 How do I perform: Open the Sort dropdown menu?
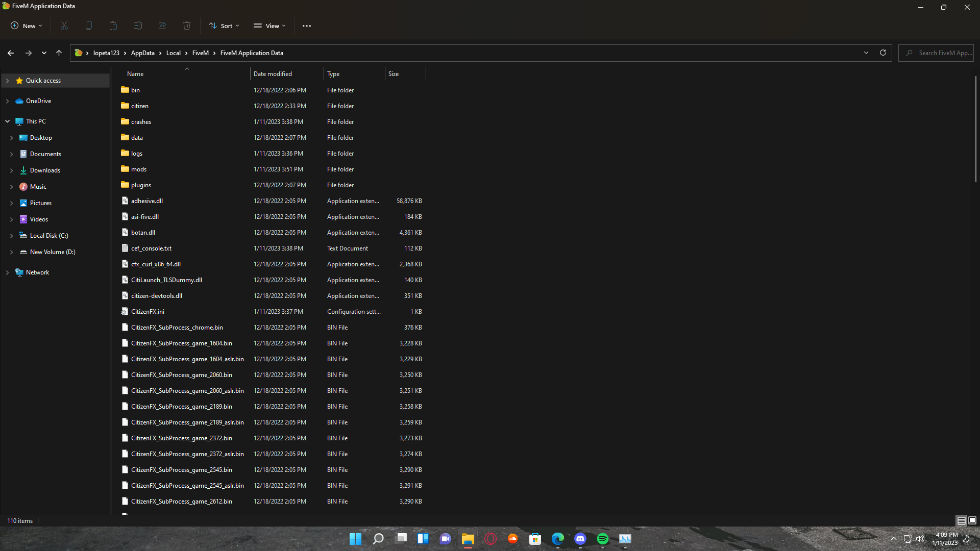[224, 26]
